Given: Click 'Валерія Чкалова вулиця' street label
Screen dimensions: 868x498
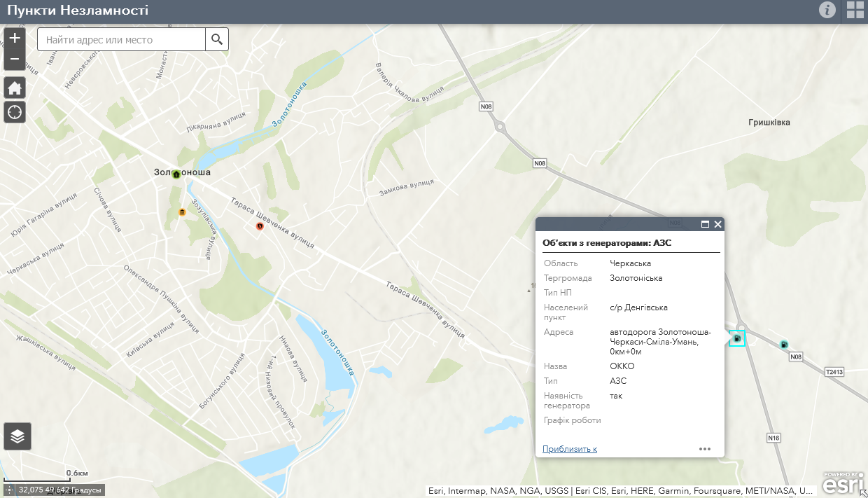Looking at the screenshot, I should point(409,83).
